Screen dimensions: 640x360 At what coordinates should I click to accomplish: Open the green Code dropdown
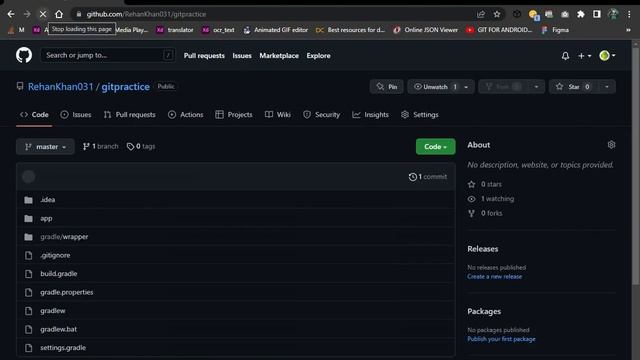pos(436,147)
